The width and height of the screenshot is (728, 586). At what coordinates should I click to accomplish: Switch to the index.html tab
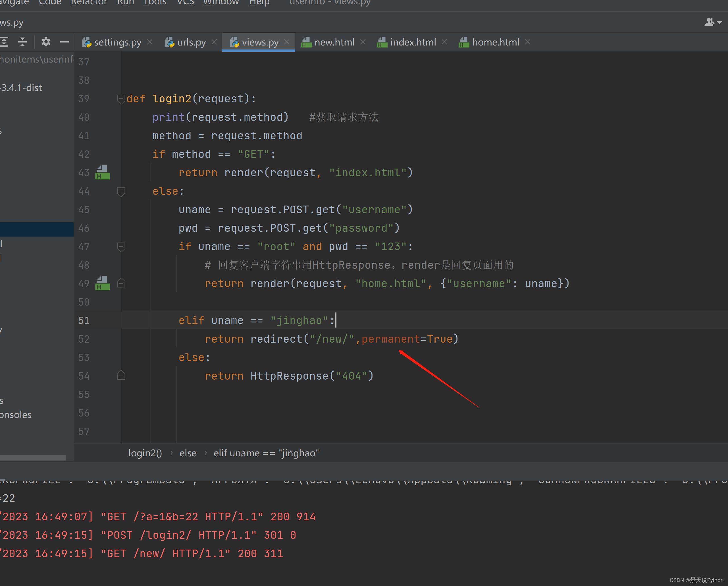coord(413,42)
